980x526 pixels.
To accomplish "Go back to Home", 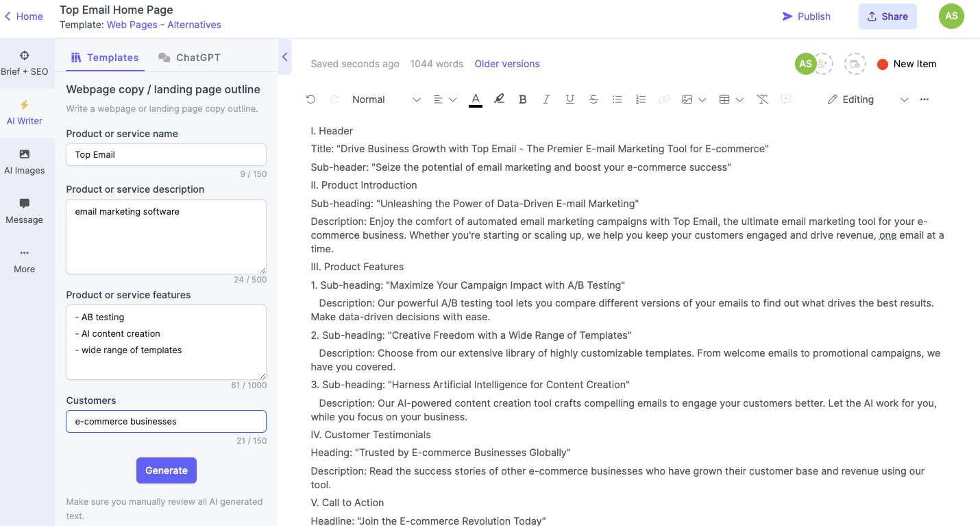I will pos(24,16).
